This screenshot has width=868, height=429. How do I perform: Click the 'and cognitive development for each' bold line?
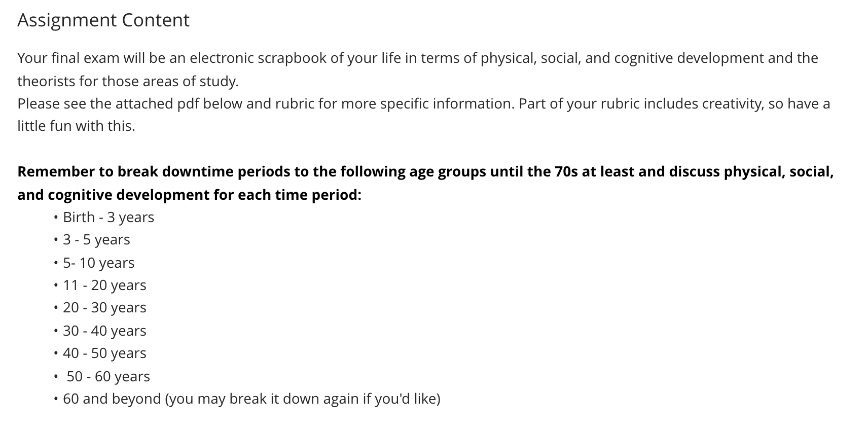pos(189,195)
